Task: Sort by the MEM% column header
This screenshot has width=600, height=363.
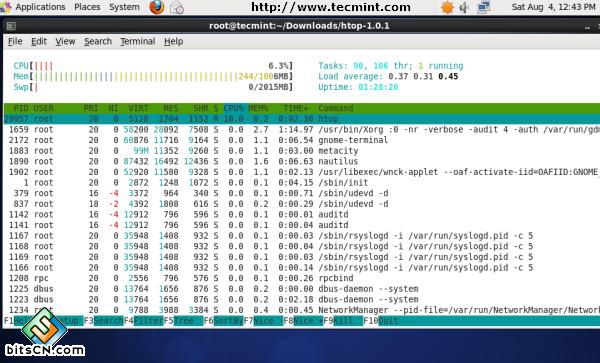Action: (258, 108)
